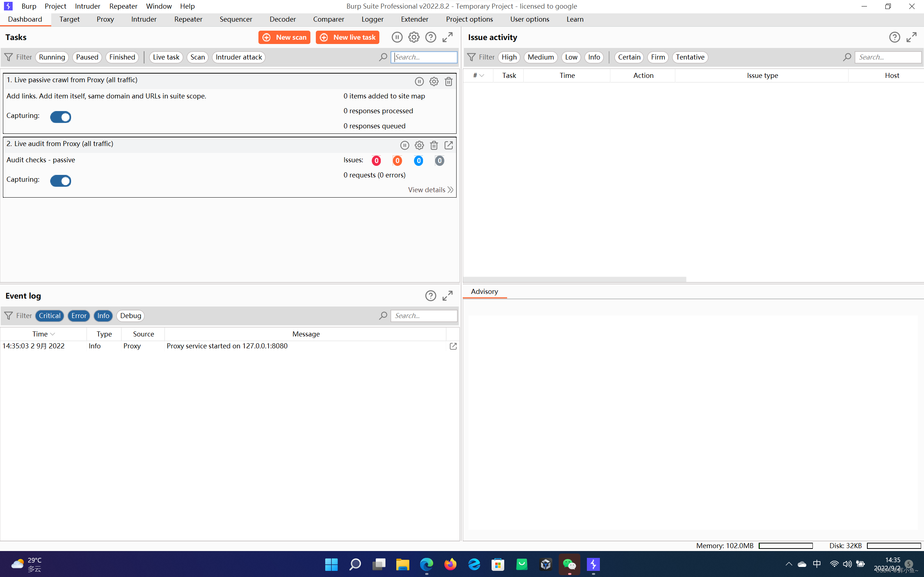Toggle Capturing for Live audit task
The image size is (924, 577).
[x=61, y=181]
